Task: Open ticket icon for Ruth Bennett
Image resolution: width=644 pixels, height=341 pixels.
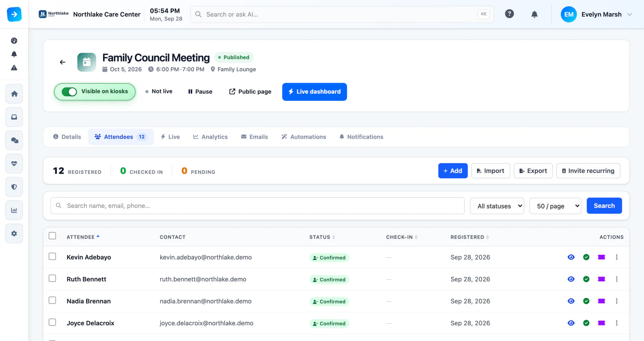Action: coord(601,279)
